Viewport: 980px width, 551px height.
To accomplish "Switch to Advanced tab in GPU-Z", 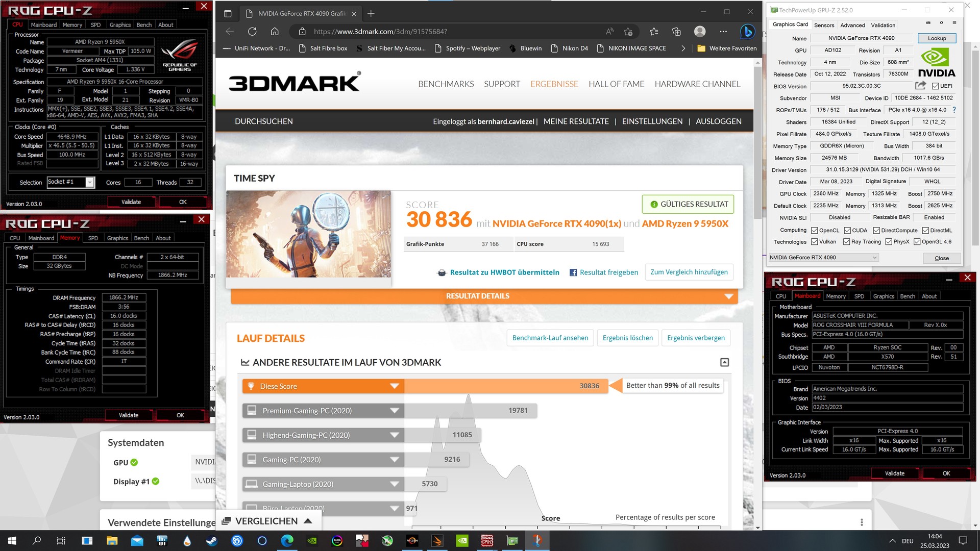I will pyautogui.click(x=852, y=25).
